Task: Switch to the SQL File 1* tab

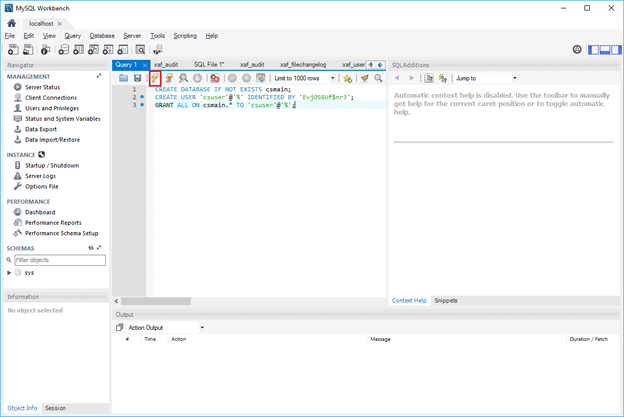Action: (209, 64)
